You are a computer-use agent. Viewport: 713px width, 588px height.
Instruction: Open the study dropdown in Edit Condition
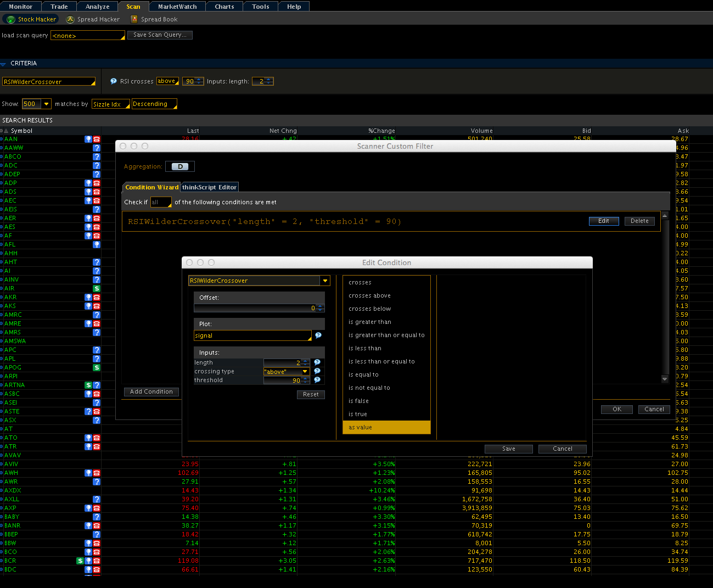pos(325,281)
